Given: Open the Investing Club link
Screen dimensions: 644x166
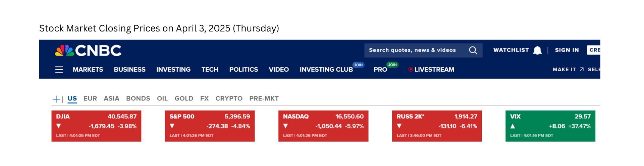Looking at the screenshot, I should [326, 69].
